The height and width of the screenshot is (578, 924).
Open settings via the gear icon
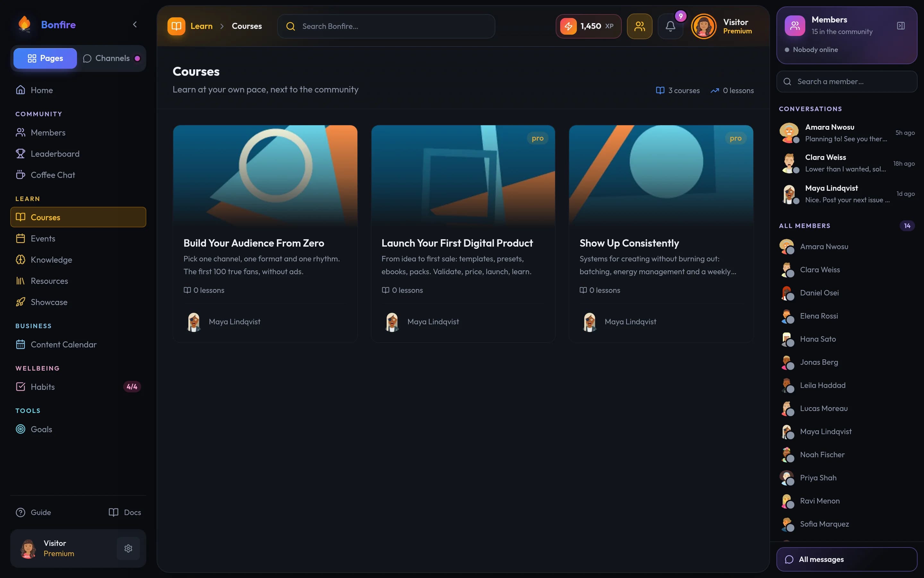tap(128, 548)
